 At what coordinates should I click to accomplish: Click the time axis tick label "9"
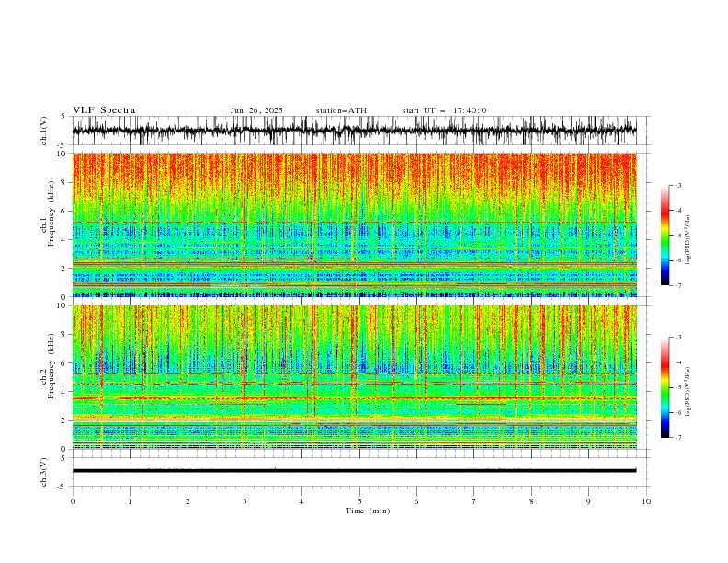(588, 501)
